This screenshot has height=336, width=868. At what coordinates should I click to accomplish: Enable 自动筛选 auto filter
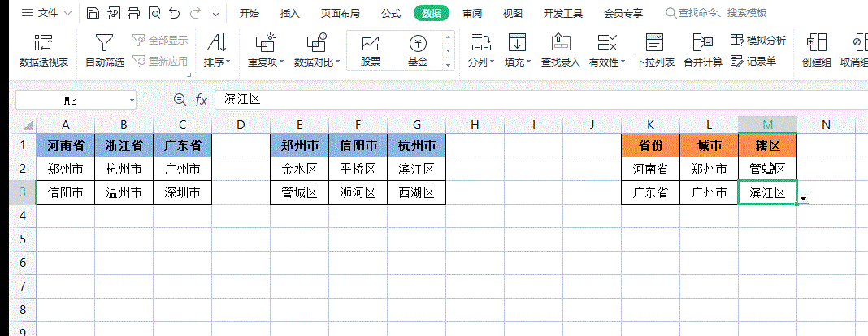[104, 50]
